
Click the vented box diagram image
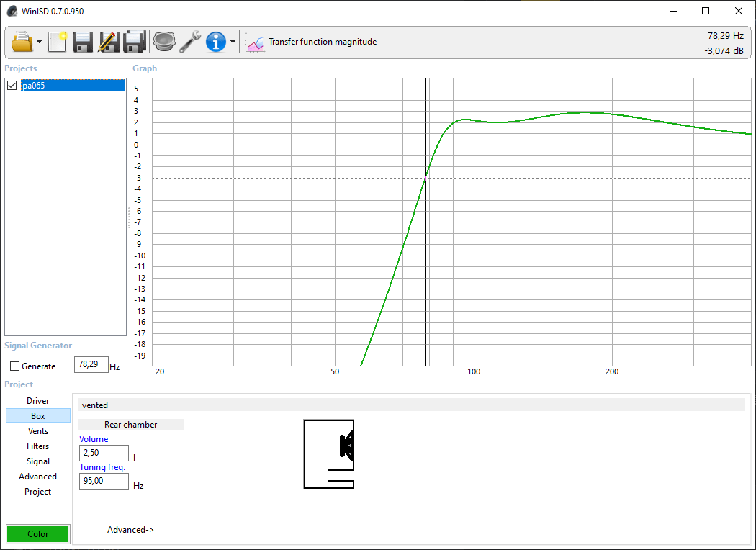point(329,454)
